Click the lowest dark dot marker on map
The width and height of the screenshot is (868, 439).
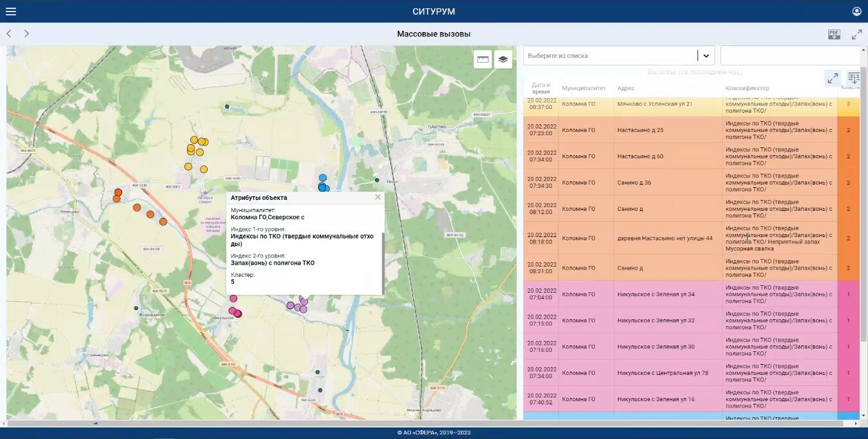click(320, 390)
